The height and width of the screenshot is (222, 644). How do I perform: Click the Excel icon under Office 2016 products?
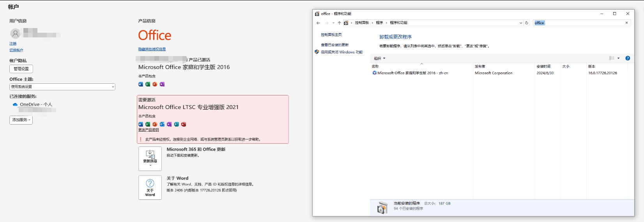click(x=148, y=84)
